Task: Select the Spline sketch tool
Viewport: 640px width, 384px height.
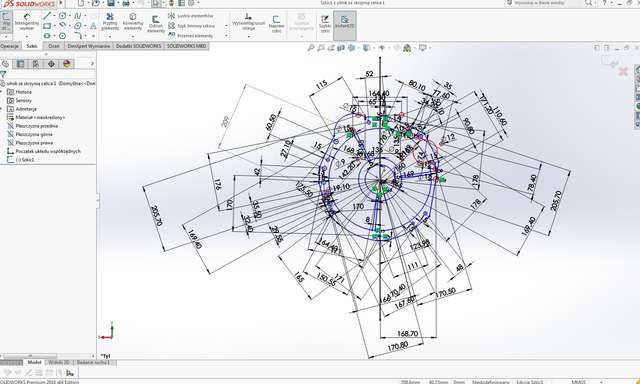Action: click(78, 16)
